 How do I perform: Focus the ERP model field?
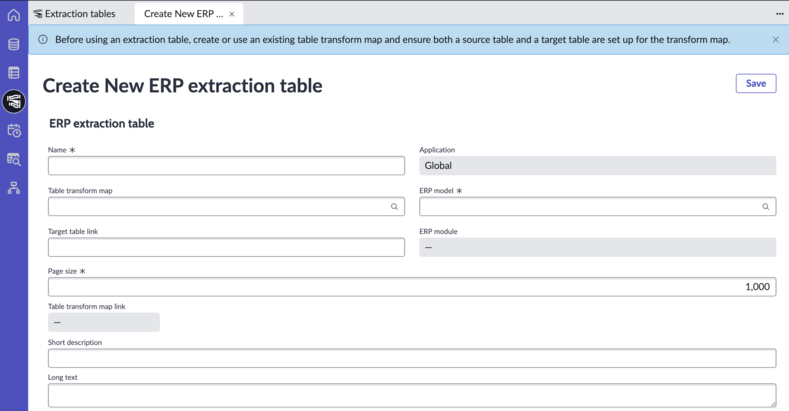coord(598,206)
